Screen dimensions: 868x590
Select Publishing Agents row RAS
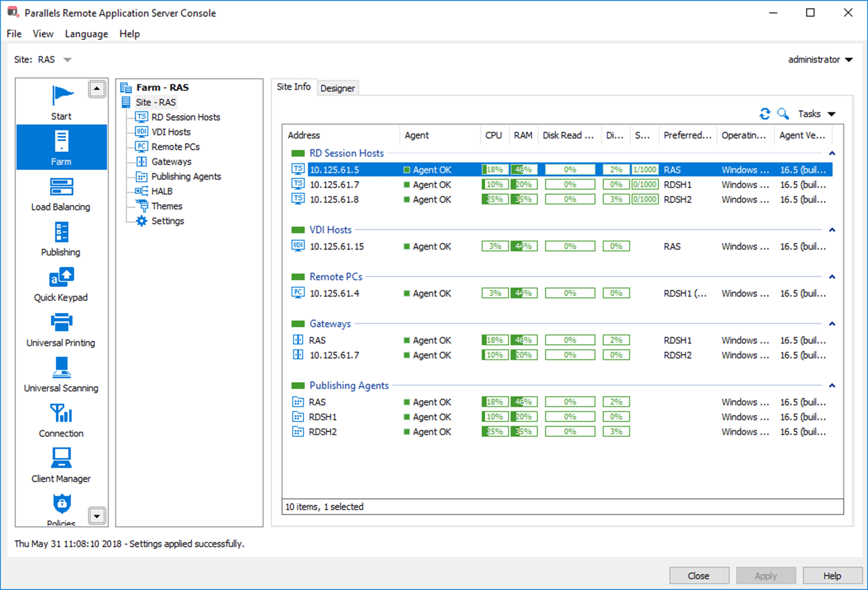[x=562, y=402]
